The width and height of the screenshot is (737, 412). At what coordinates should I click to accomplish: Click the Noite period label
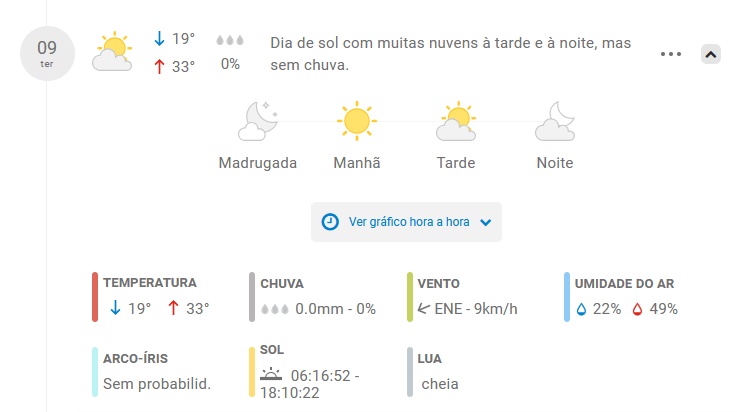click(555, 163)
